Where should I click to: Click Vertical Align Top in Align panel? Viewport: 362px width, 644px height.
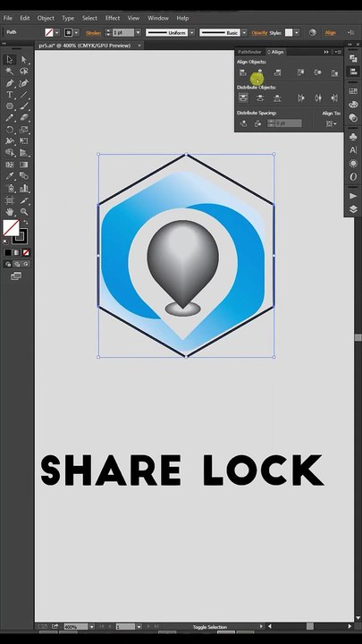pyautogui.click(x=301, y=72)
